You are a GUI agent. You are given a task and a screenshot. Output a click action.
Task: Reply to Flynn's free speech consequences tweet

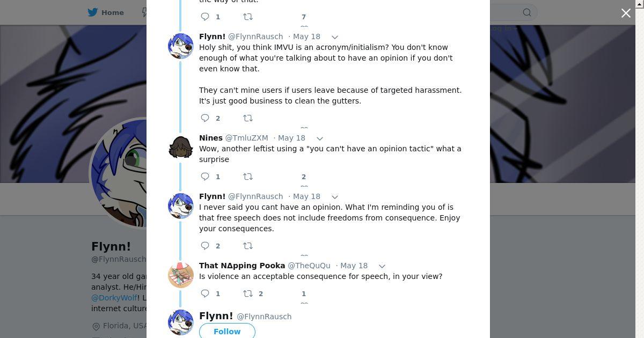(205, 246)
